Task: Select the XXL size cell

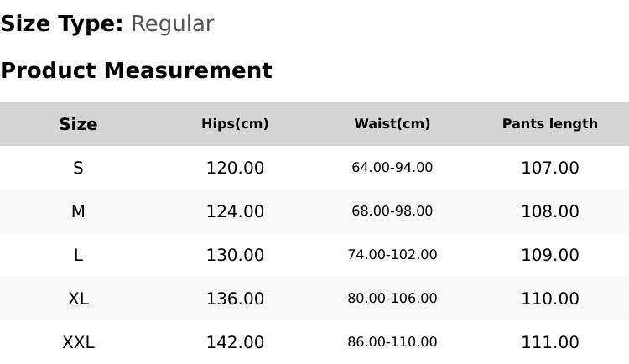Action: click(78, 342)
